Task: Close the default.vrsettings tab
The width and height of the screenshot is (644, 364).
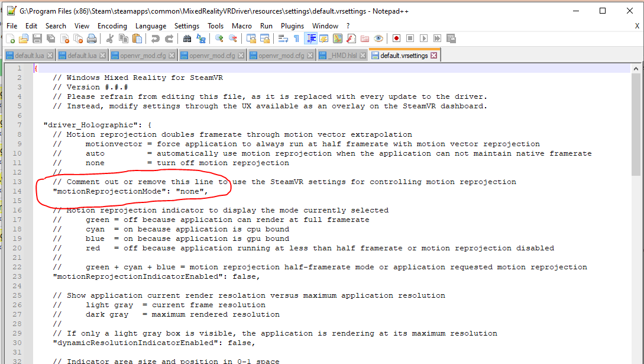Action: coord(433,56)
